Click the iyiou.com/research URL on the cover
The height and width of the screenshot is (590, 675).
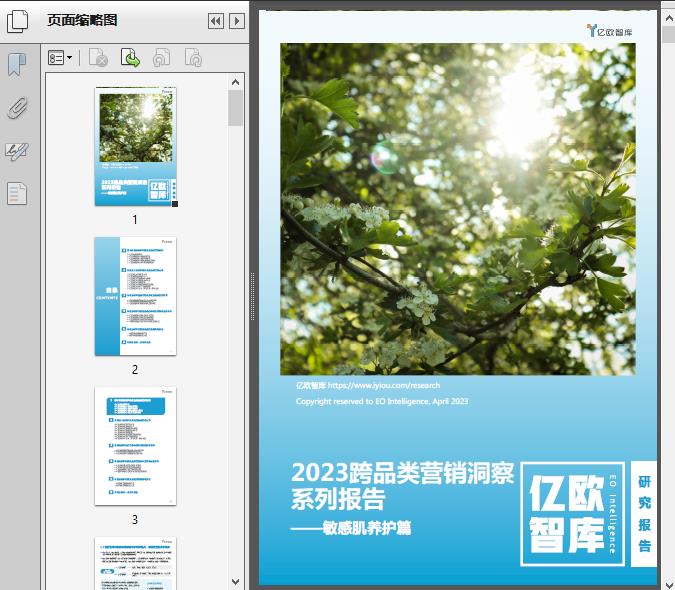[384, 385]
